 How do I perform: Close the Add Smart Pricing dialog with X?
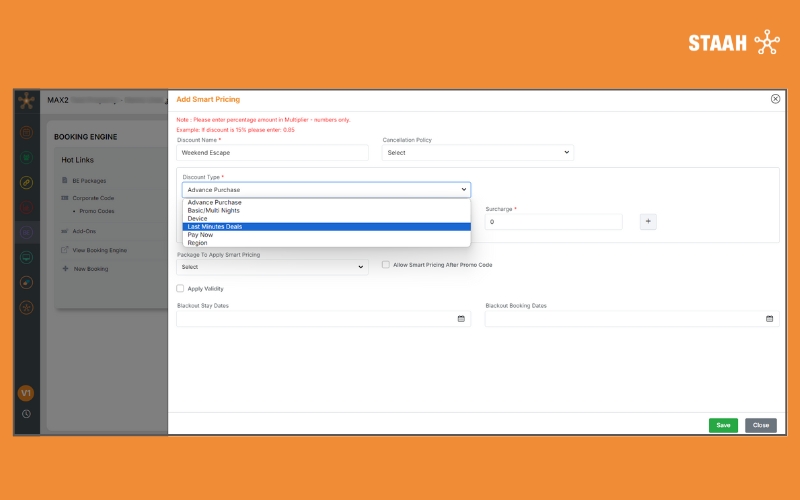tap(775, 99)
